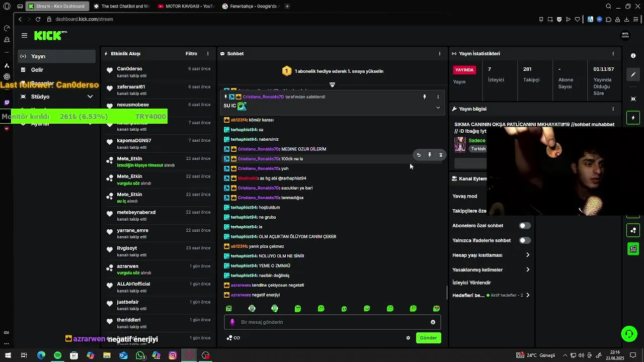Reply to the 100dk ne la message
This screenshot has height=362, width=644.
tap(419, 155)
